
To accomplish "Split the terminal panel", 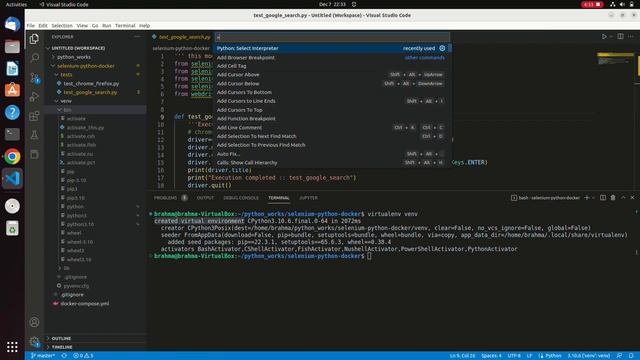I will tap(603, 198).
